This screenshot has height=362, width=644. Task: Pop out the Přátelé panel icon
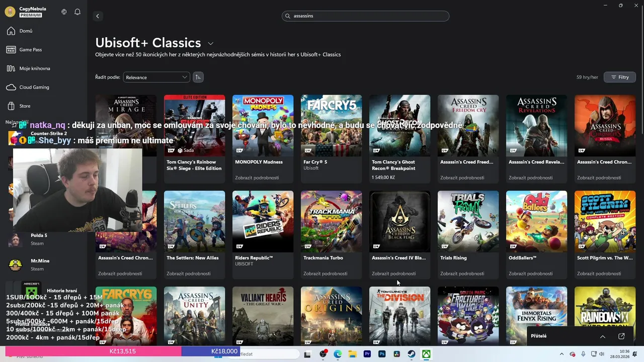(621, 336)
